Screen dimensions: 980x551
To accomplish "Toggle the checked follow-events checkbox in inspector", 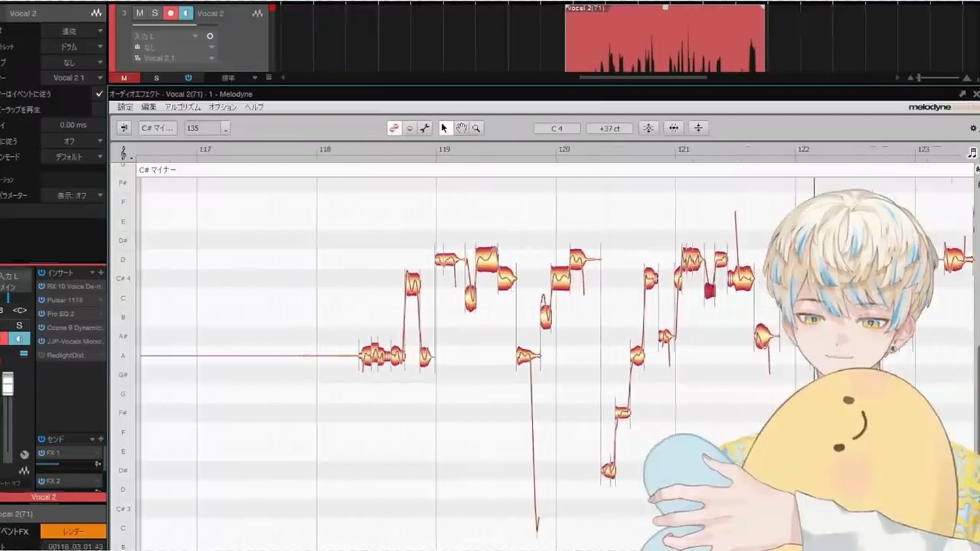I will (x=99, y=93).
